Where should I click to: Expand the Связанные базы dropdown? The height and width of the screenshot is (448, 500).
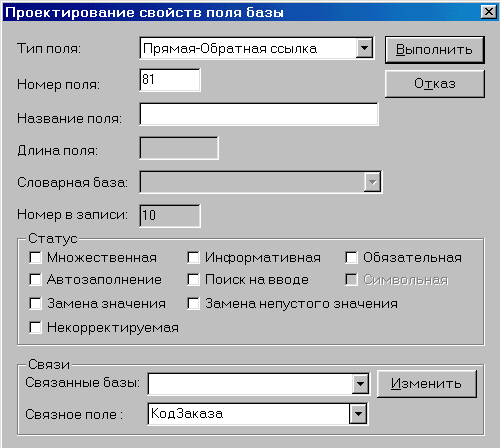click(360, 384)
